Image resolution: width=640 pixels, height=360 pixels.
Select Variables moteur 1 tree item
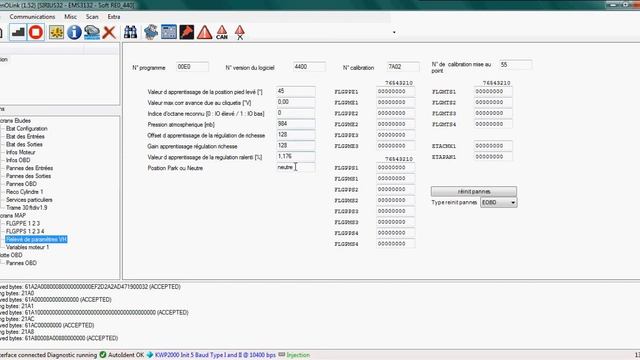(x=27, y=247)
